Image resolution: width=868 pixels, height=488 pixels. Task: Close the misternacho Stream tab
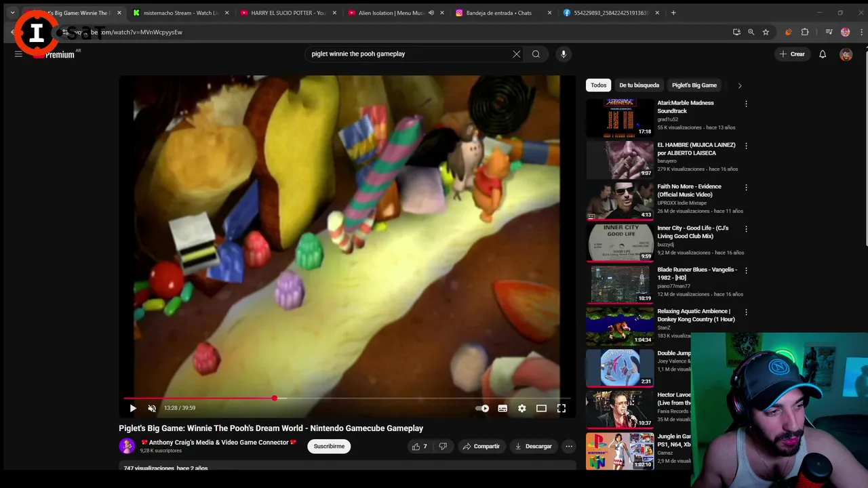pyautogui.click(x=226, y=13)
